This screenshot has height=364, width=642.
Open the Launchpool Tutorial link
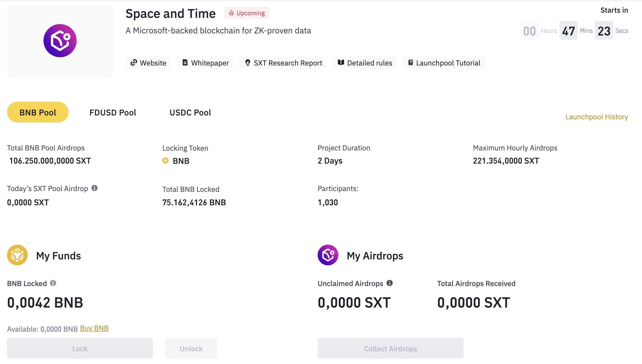point(444,63)
